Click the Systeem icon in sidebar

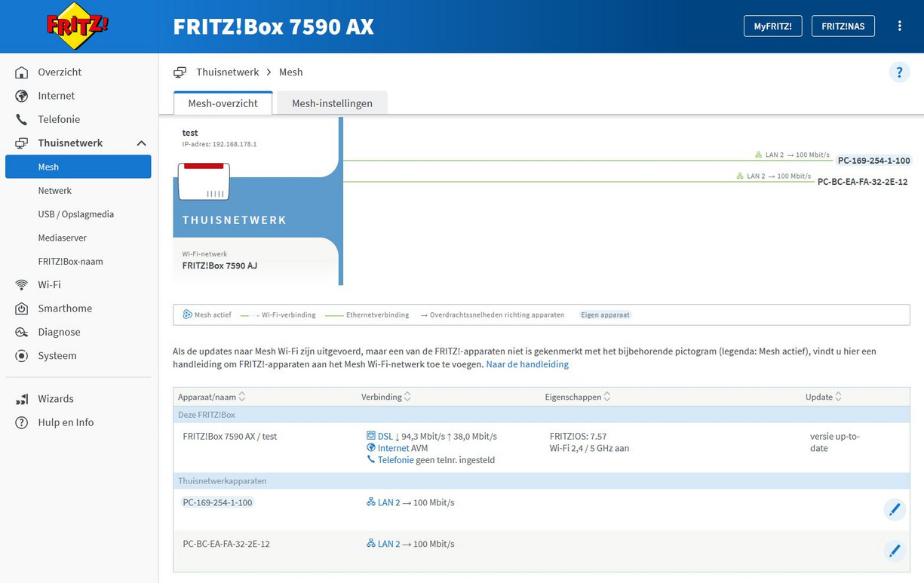click(22, 355)
